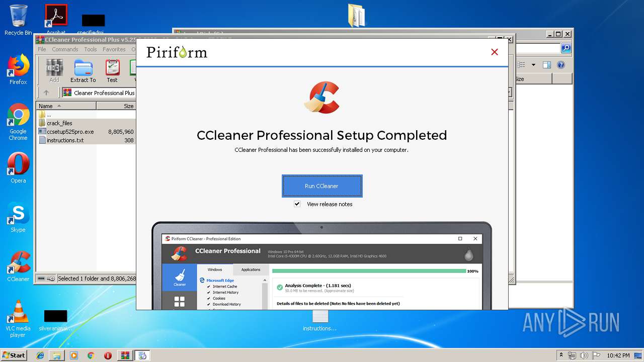Image resolution: width=644 pixels, height=362 pixels.
Task: Select the instructions text file on the desktop
Action: [x=320, y=320]
